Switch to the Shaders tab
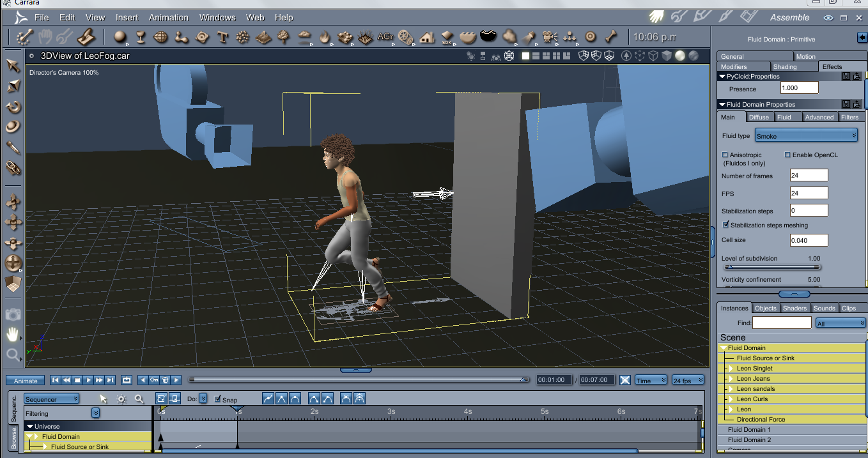The height and width of the screenshot is (458, 868). 795,308
